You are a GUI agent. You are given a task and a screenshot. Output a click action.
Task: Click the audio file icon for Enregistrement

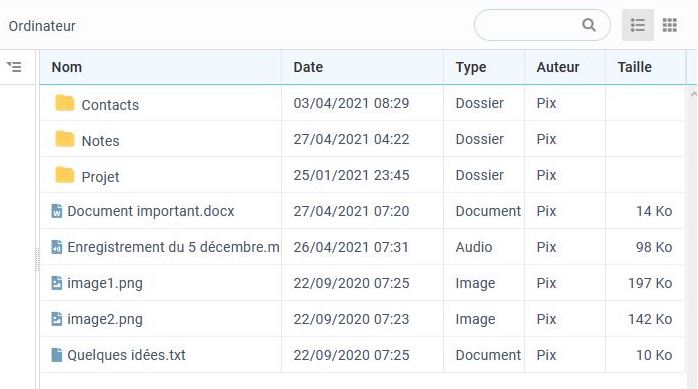pyautogui.click(x=57, y=247)
